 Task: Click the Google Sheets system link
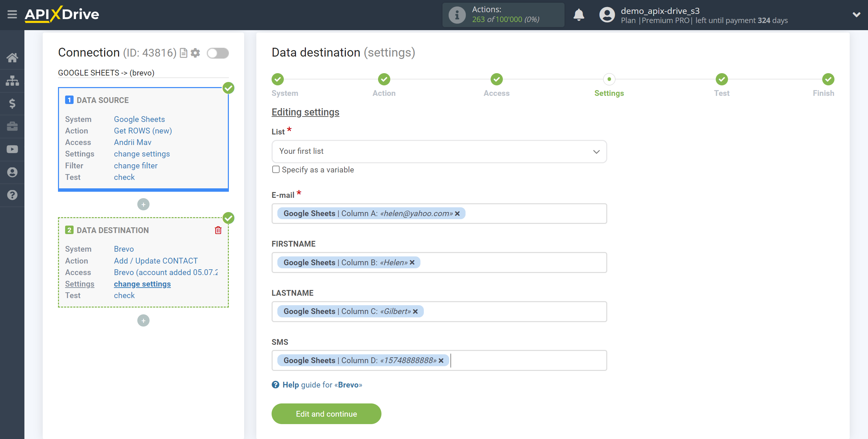139,119
